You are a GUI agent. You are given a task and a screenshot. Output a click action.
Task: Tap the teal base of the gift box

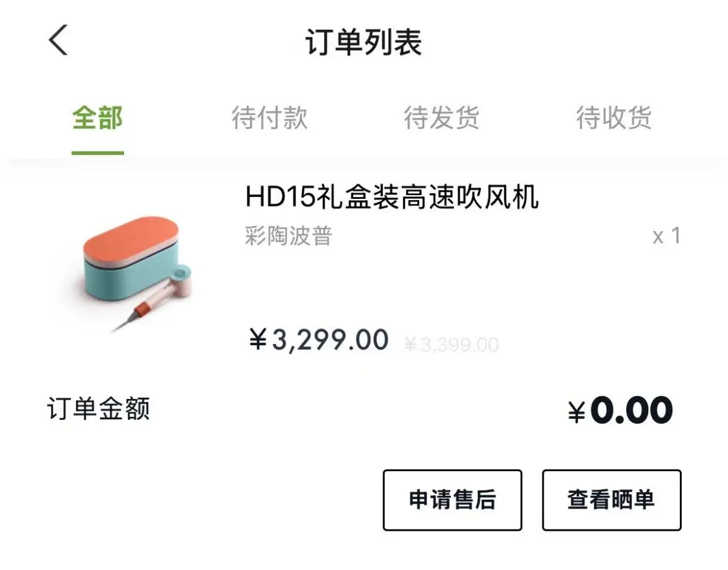(125, 279)
